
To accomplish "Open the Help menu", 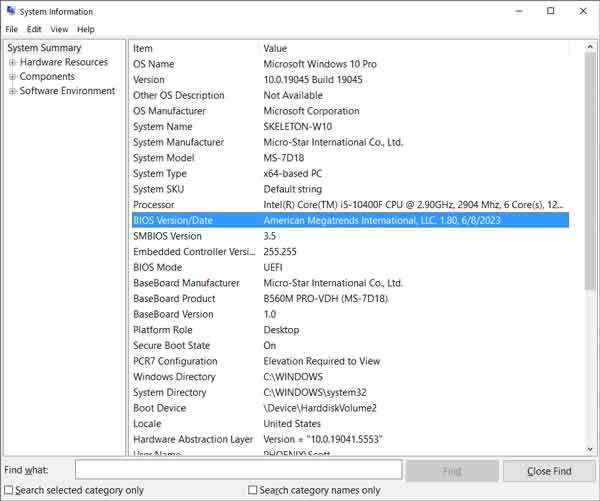I will [x=86, y=29].
